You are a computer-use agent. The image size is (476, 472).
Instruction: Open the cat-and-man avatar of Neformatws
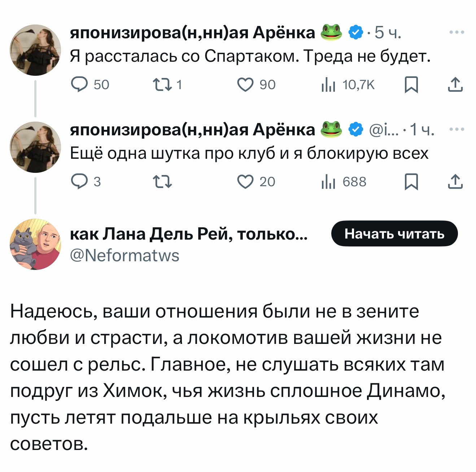pyautogui.click(x=35, y=244)
